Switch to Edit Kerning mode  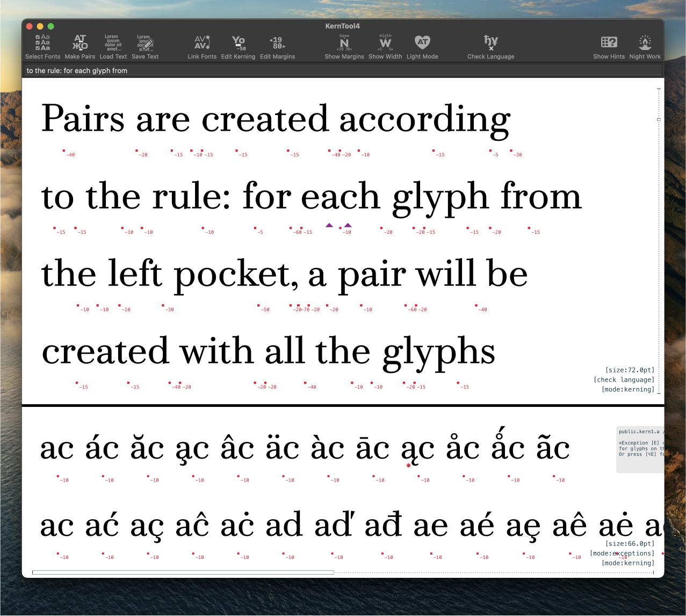click(x=238, y=47)
